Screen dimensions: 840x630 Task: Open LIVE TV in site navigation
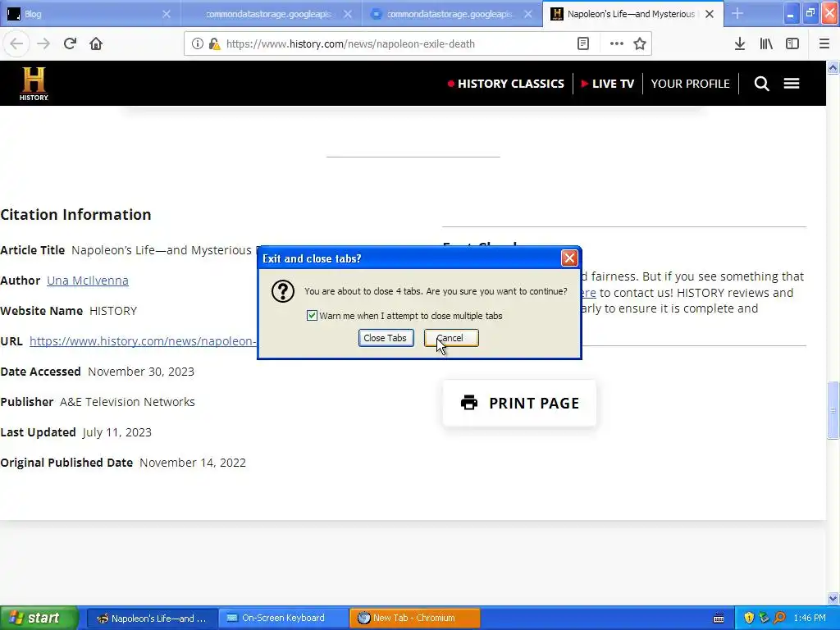(608, 84)
